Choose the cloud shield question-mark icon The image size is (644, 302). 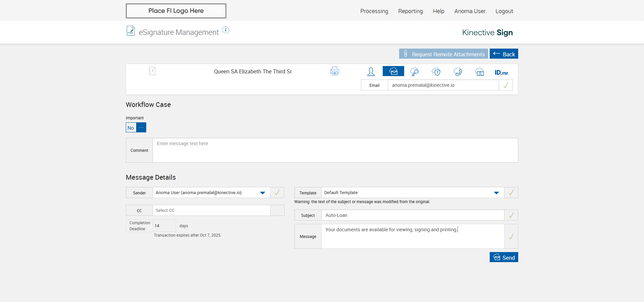436,72
